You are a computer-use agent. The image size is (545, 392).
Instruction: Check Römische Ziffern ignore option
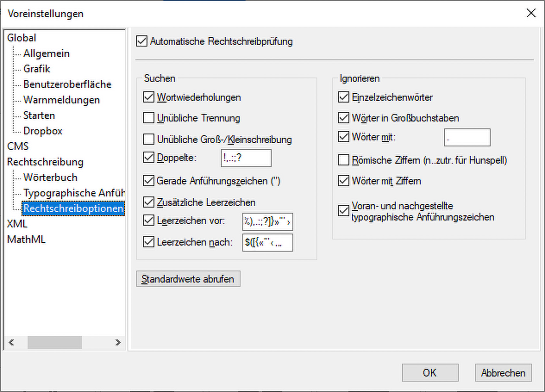click(343, 160)
